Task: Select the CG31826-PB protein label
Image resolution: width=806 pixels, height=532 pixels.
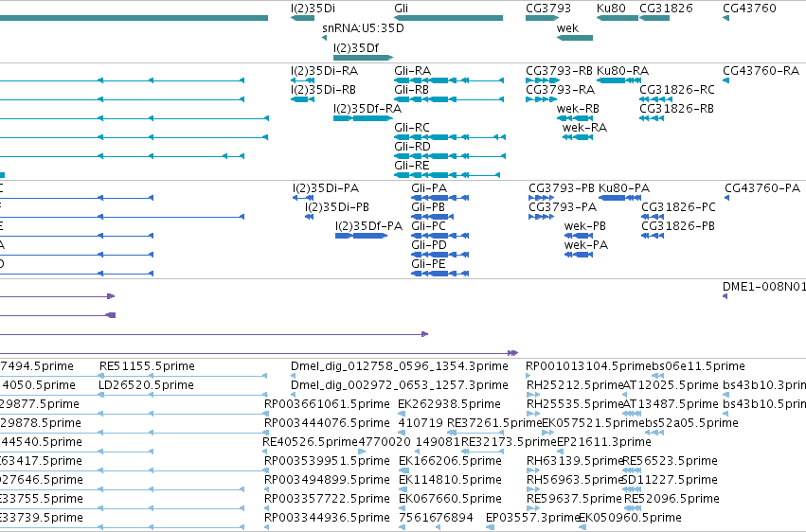Action: [678, 226]
